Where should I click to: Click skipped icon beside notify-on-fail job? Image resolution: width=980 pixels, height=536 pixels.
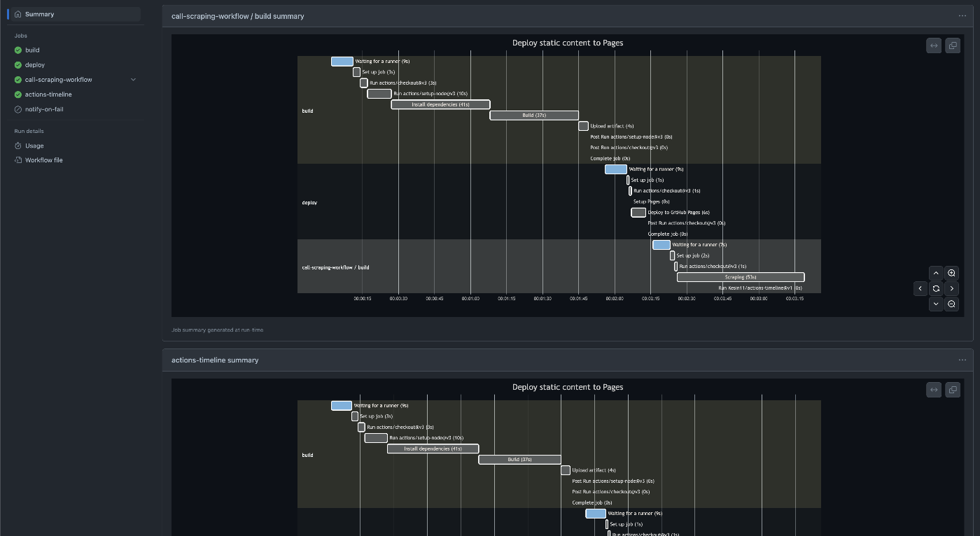pos(18,109)
